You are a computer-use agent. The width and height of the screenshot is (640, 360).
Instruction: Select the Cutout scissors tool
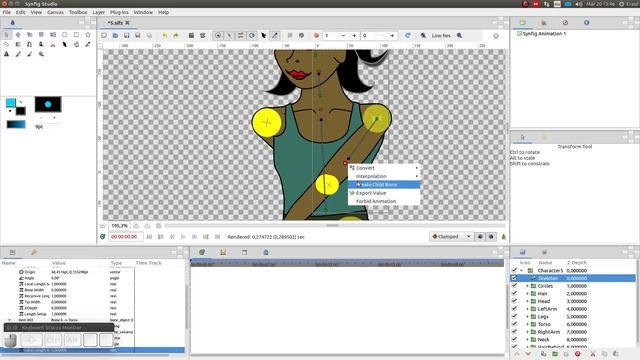53,44
